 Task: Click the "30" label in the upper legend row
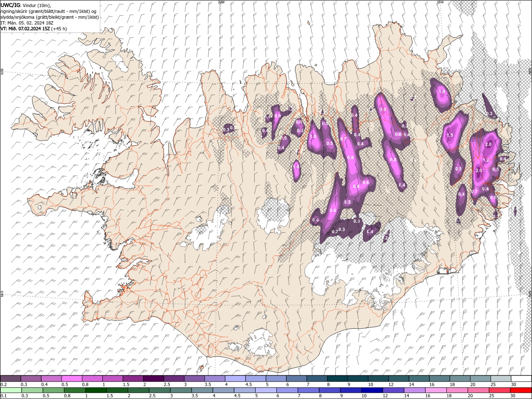click(513, 384)
